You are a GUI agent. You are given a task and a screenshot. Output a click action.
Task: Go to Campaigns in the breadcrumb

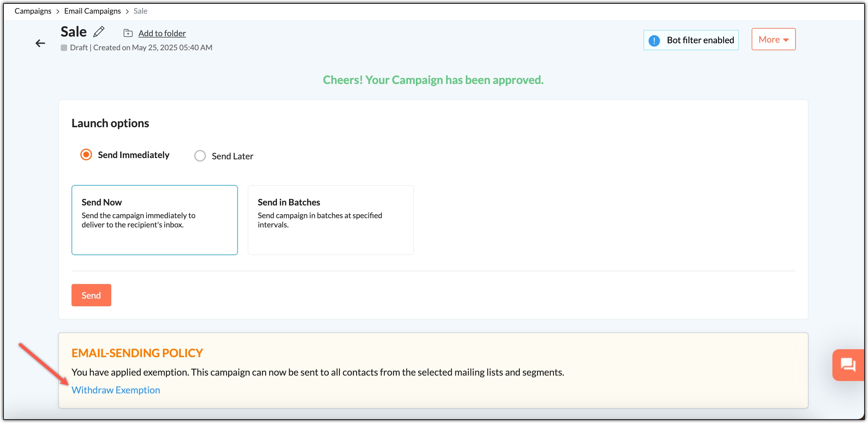pyautogui.click(x=33, y=11)
